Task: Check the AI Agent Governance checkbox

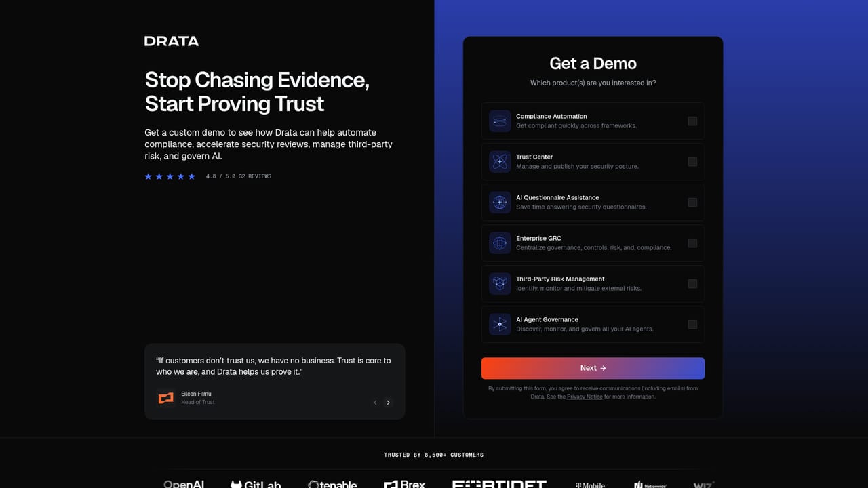Action: tap(692, 325)
